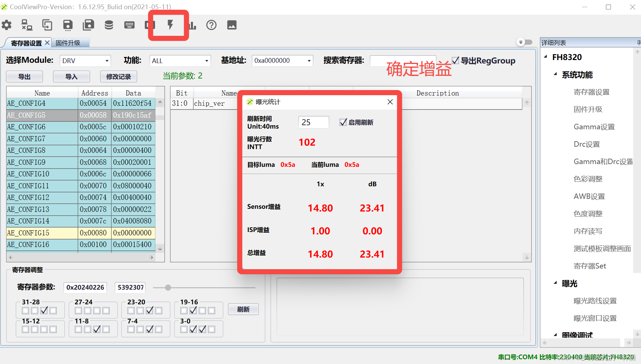Select the 寄存器设置 tab
This screenshot has width=641, height=364.
click(26, 43)
